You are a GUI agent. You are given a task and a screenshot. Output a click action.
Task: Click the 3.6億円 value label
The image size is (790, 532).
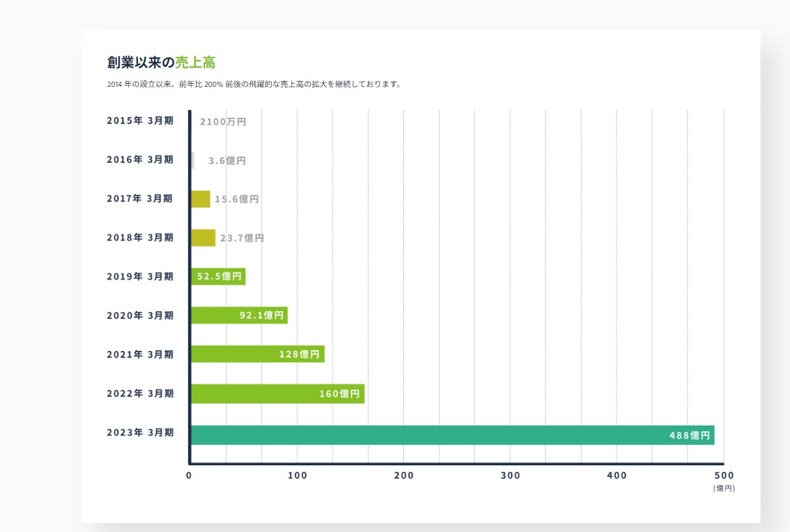227,160
